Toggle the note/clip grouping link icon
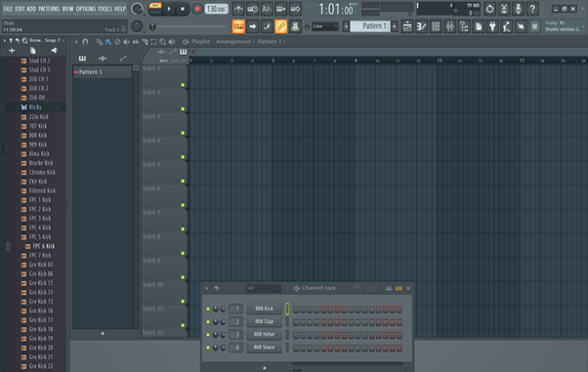 tap(281, 26)
